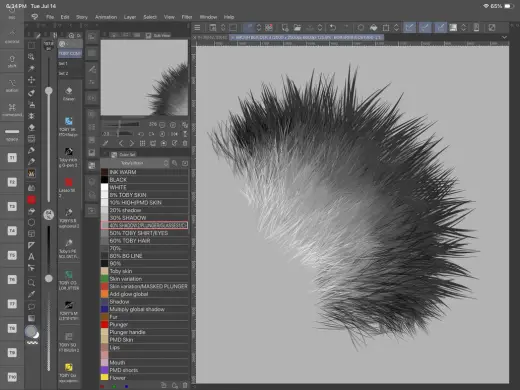Click the main color circle indicator
The height and width of the screenshot is (390, 520).
click(x=31, y=331)
